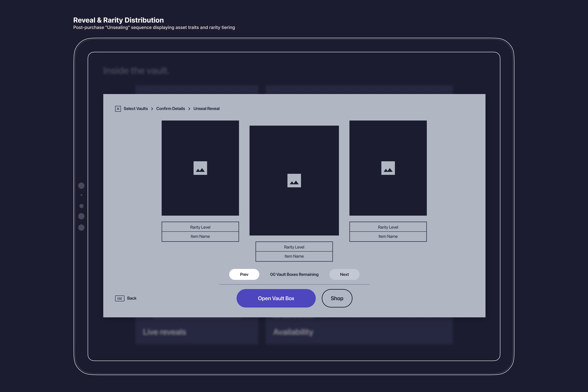The image size is (588, 392).
Task: Go to Confirm Details breadcrumb step
Action: 171,108
